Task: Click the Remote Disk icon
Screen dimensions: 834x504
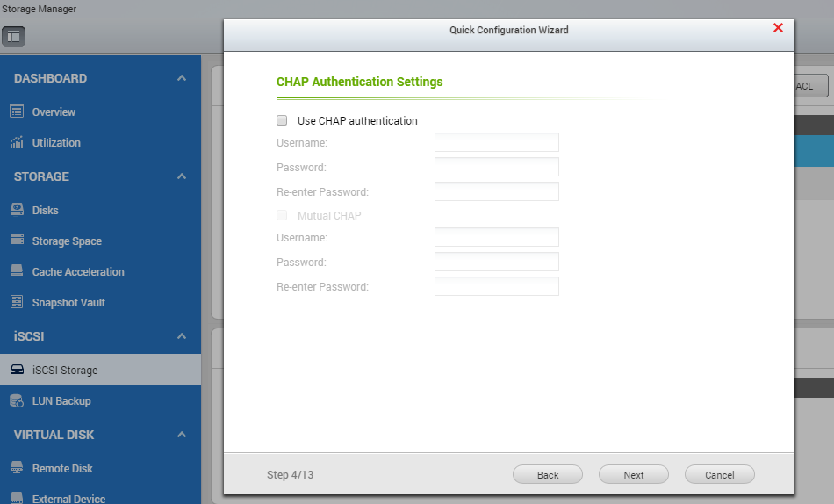Action: (x=17, y=468)
